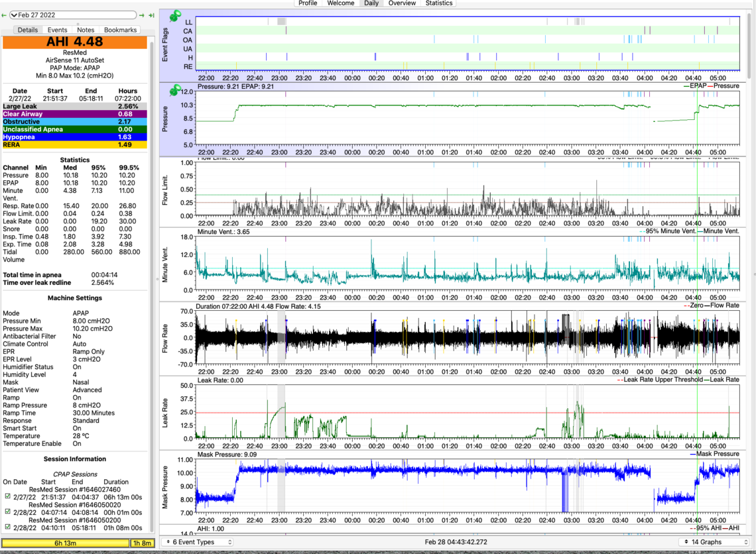The height and width of the screenshot is (554, 756).
Task: Open the 6 Event Types dropdown
Action: 197,542
